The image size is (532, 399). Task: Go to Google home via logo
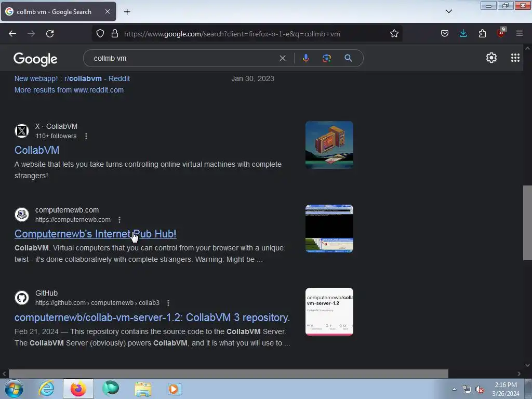35,59
